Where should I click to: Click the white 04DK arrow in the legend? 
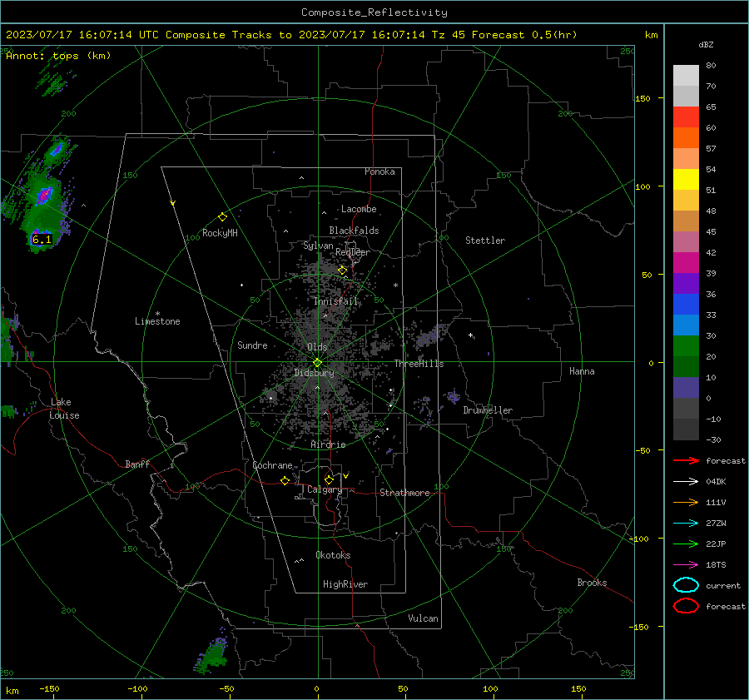pyautogui.click(x=686, y=481)
